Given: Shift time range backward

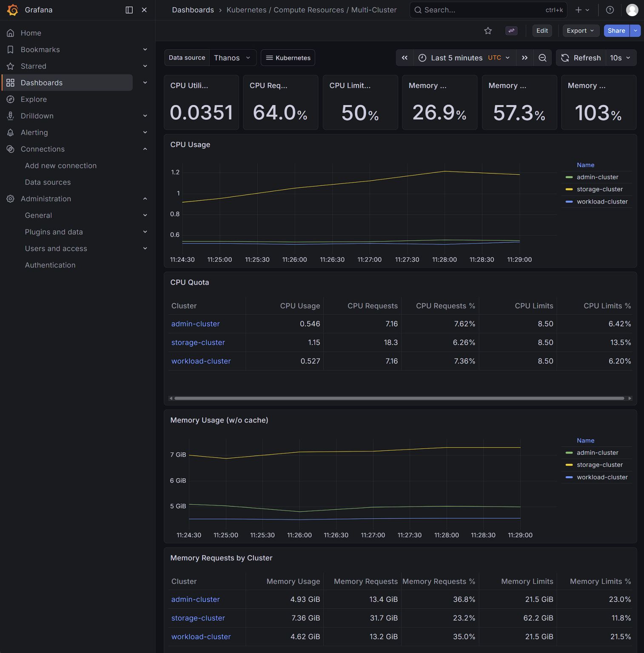Looking at the screenshot, I should coord(405,58).
